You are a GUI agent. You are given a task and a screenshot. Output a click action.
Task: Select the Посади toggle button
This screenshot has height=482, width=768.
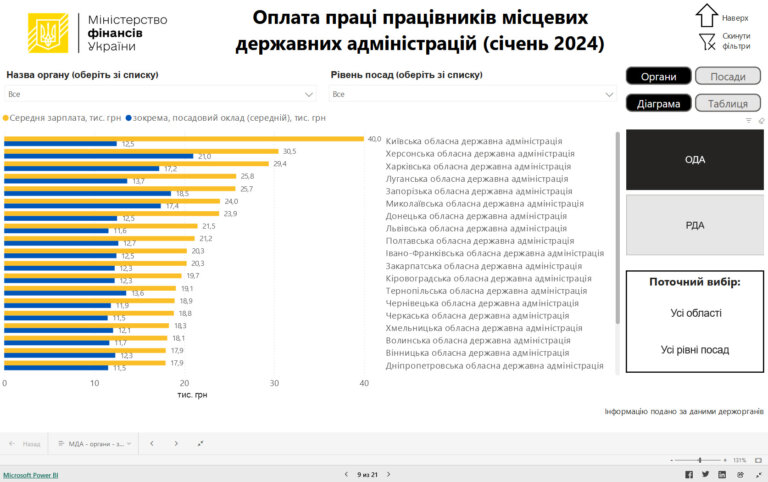[x=728, y=76]
